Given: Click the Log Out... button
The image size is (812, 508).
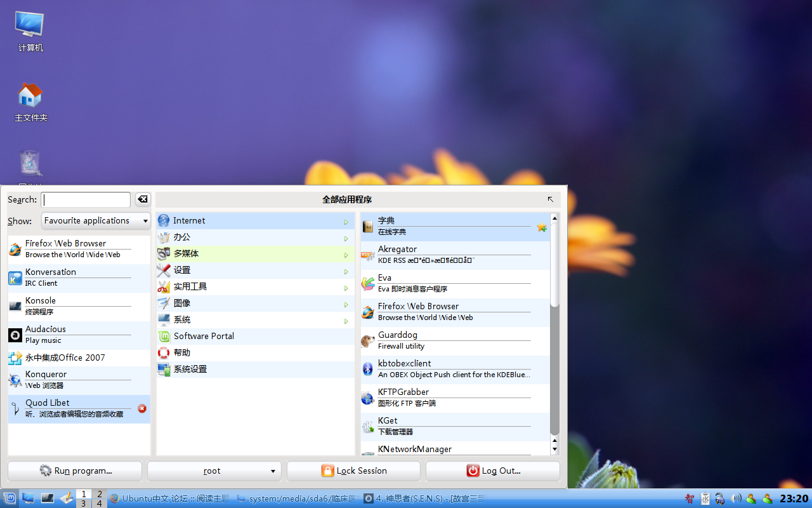Looking at the screenshot, I should (x=493, y=471).
